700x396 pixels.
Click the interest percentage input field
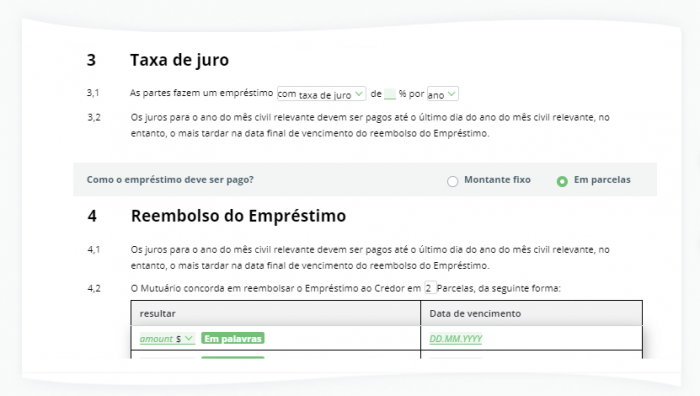tap(390, 94)
